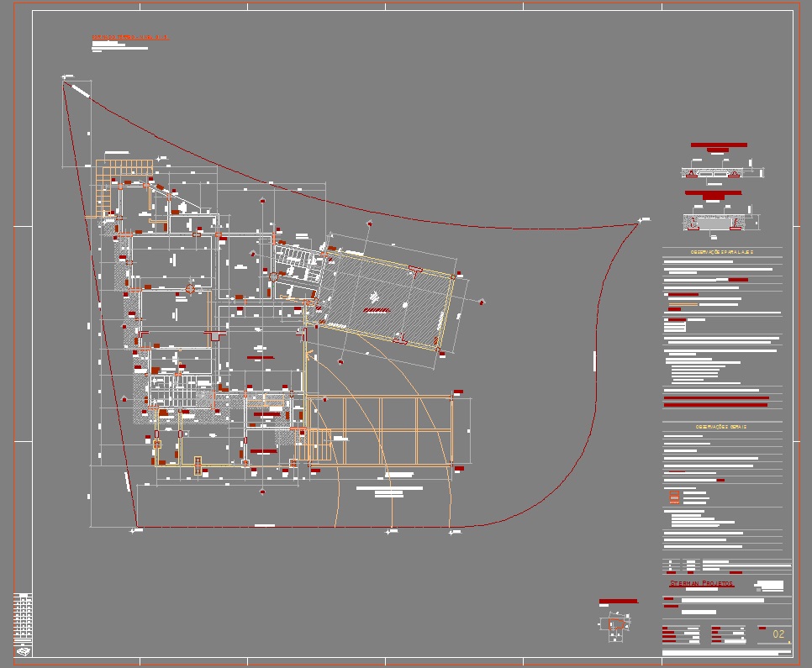Click the revision table strip in the bottom-left margin
The height and width of the screenshot is (668, 812).
tap(23, 618)
